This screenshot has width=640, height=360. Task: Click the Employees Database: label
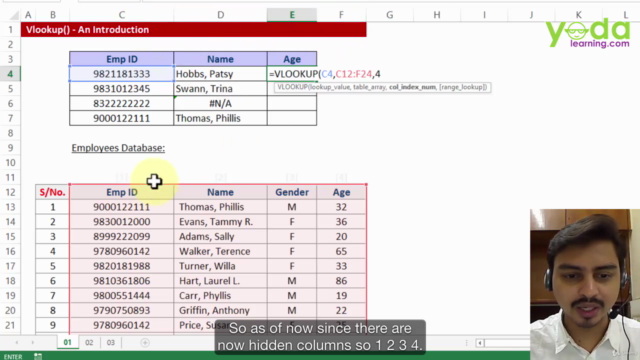pyautogui.click(x=118, y=148)
